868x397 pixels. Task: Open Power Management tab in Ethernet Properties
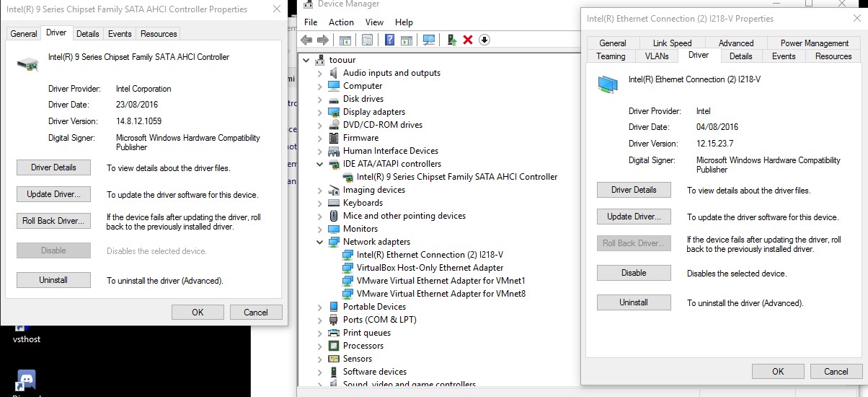(815, 43)
